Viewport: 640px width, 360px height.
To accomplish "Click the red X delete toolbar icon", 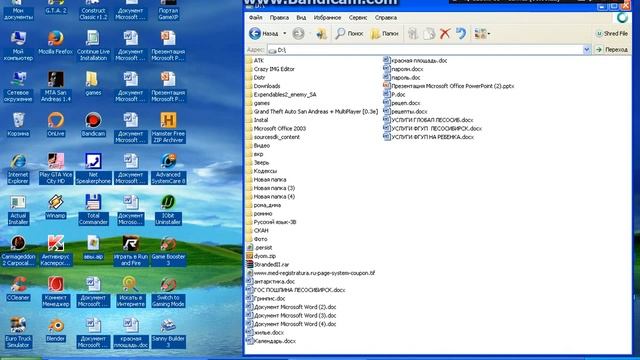I will pos(444,33).
